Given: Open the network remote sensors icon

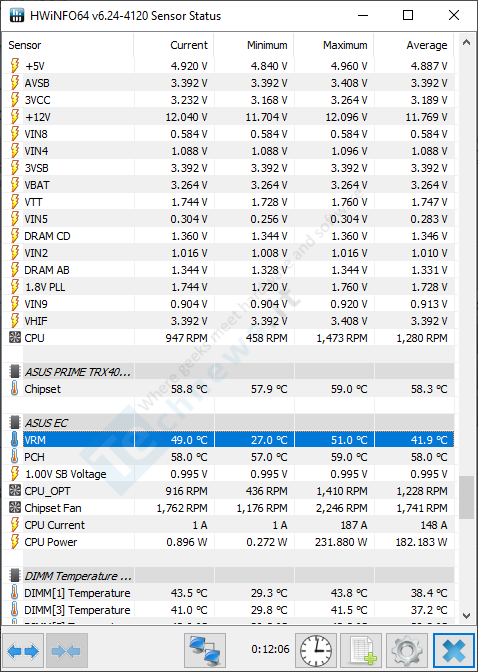Looking at the screenshot, I should click(205, 651).
